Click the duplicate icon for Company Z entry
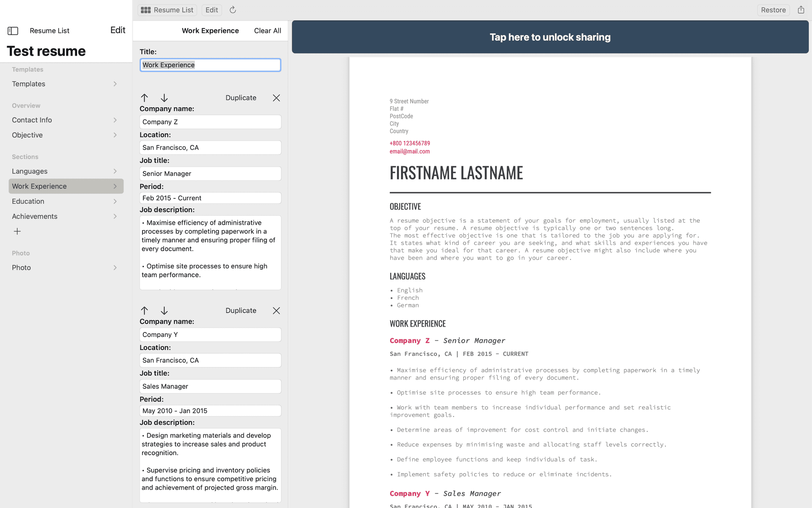Viewport: 812px width, 508px height. coord(241,97)
